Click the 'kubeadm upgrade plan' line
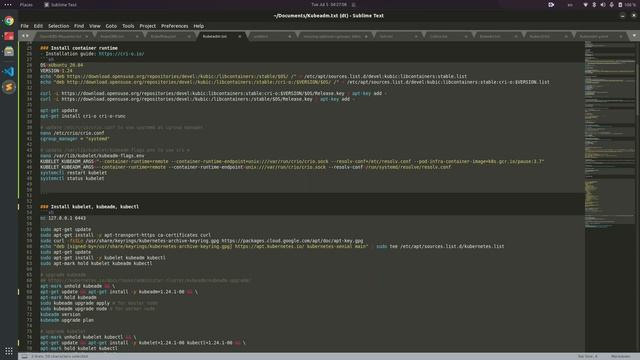Screen dimensions: 640x360 click(x=67, y=320)
